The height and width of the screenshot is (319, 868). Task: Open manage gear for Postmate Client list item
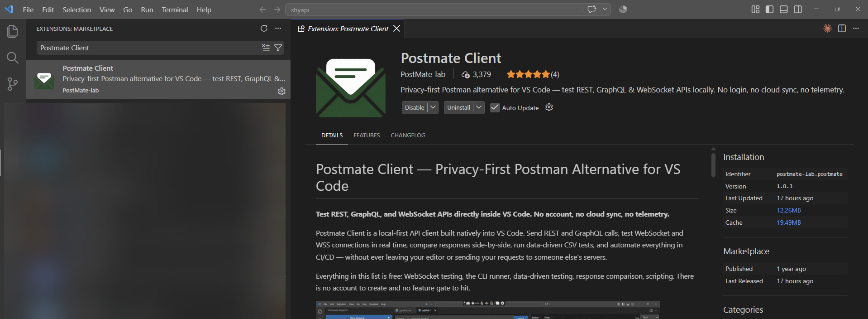point(281,91)
